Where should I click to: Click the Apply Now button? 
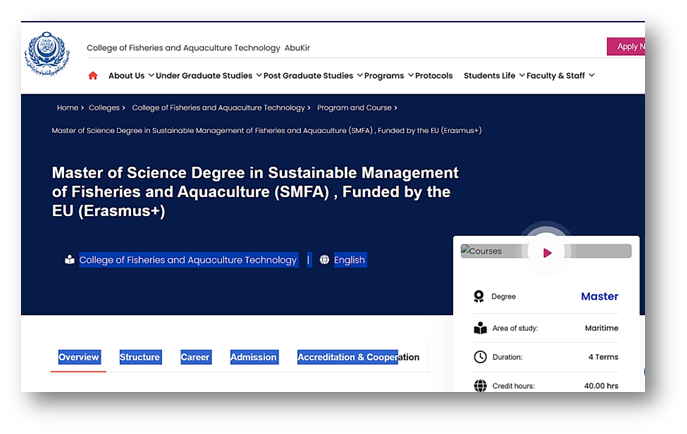click(627, 46)
